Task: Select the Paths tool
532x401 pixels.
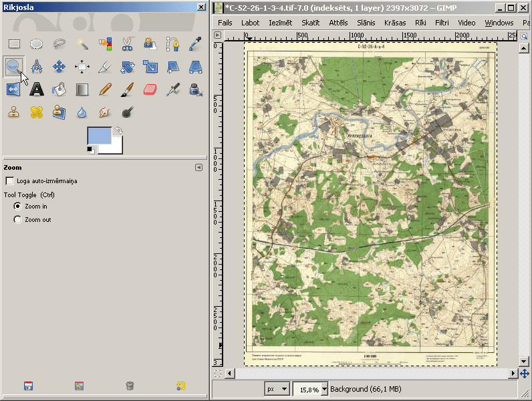Action: [x=172, y=43]
